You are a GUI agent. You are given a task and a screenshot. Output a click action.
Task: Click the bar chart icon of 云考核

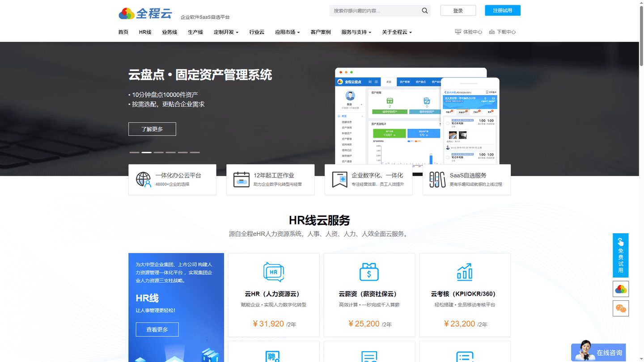[x=465, y=272]
